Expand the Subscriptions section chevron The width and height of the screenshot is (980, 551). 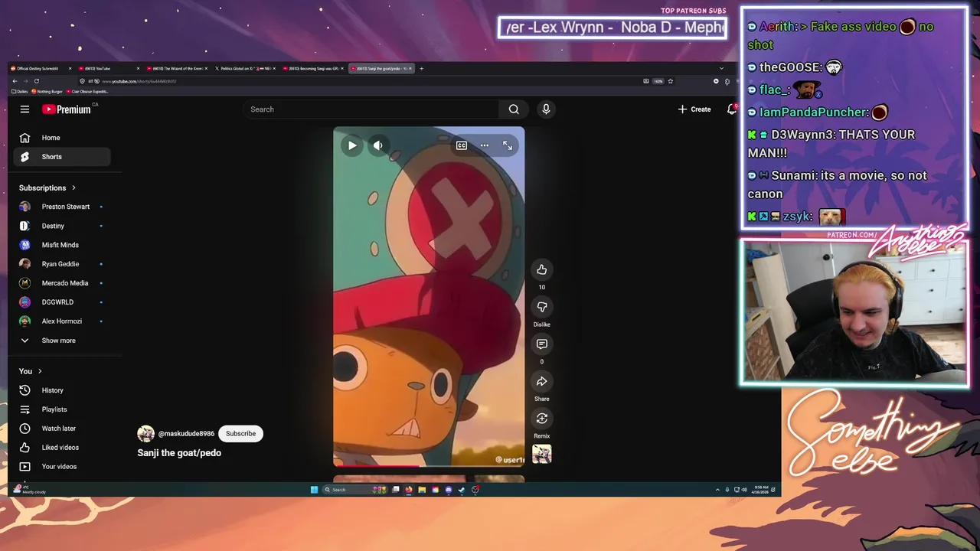coord(73,187)
